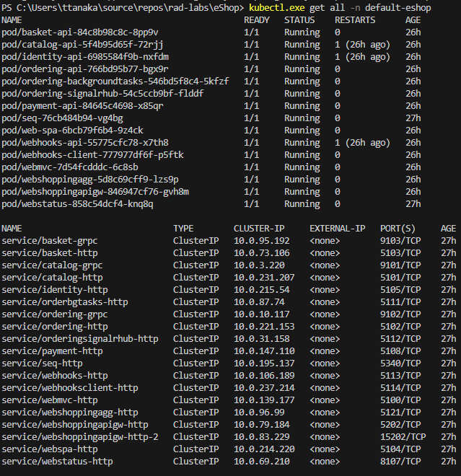The height and width of the screenshot is (476, 461).
Task: Click port value 15202/TCP
Action: (x=403, y=437)
